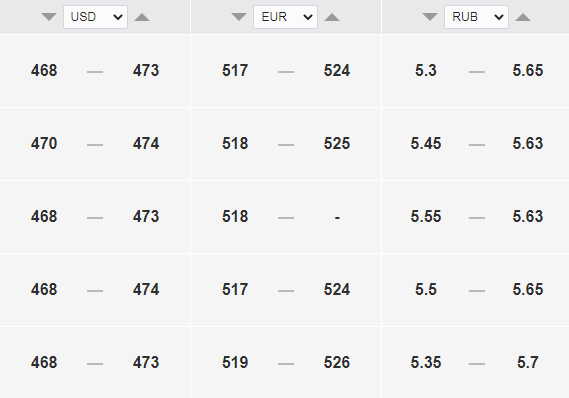The height and width of the screenshot is (398, 569).
Task: Sort EUR column descending with down arrow
Action: tap(239, 17)
